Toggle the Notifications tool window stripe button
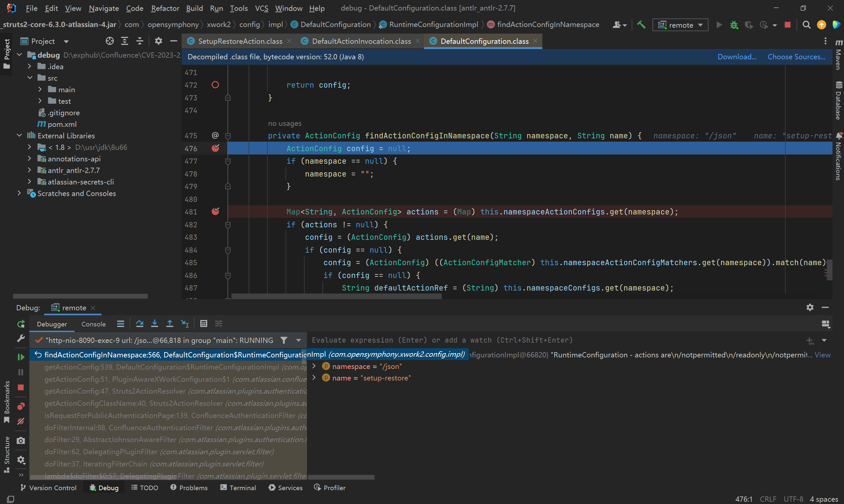Screen dimensions: 844x504 click(839, 156)
